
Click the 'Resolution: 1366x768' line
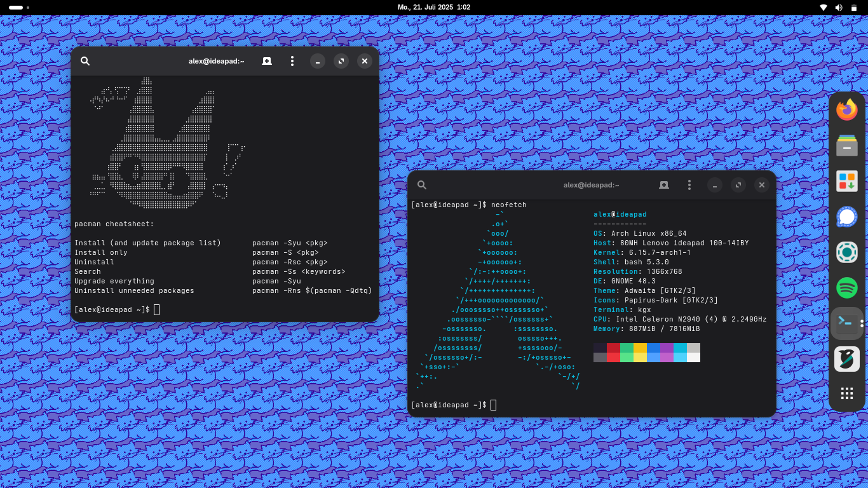[638, 271]
